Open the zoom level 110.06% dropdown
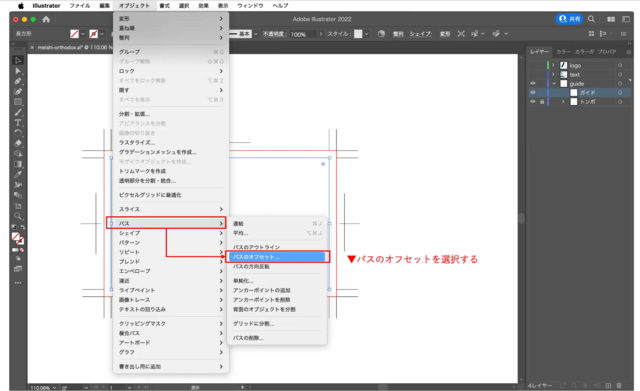This screenshot has width=640, height=391. pos(54,387)
